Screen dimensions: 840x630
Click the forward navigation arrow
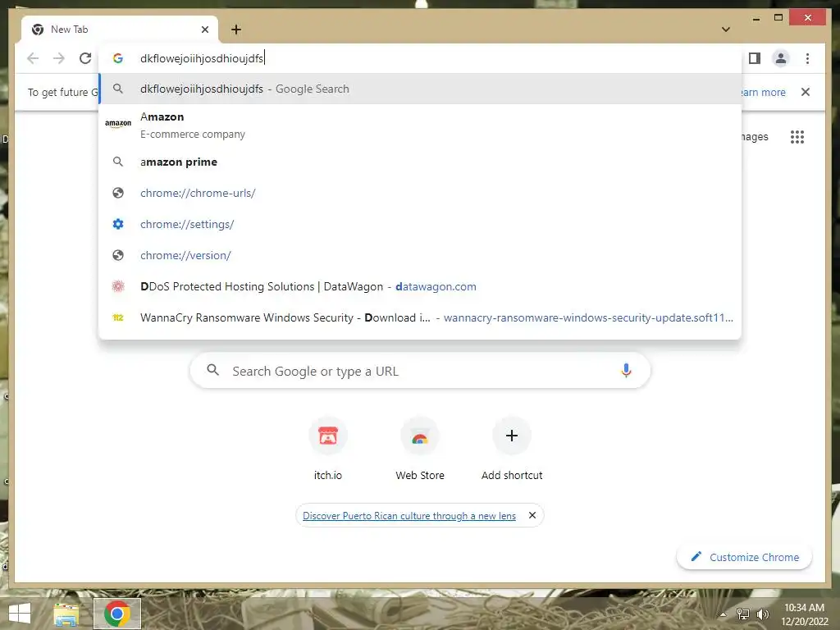pyautogui.click(x=59, y=58)
